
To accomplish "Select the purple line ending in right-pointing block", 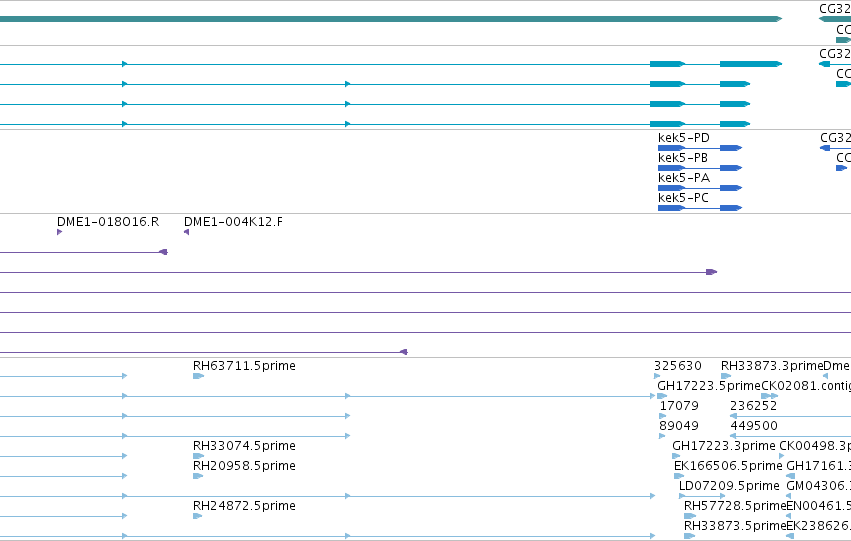I will coord(358,272).
